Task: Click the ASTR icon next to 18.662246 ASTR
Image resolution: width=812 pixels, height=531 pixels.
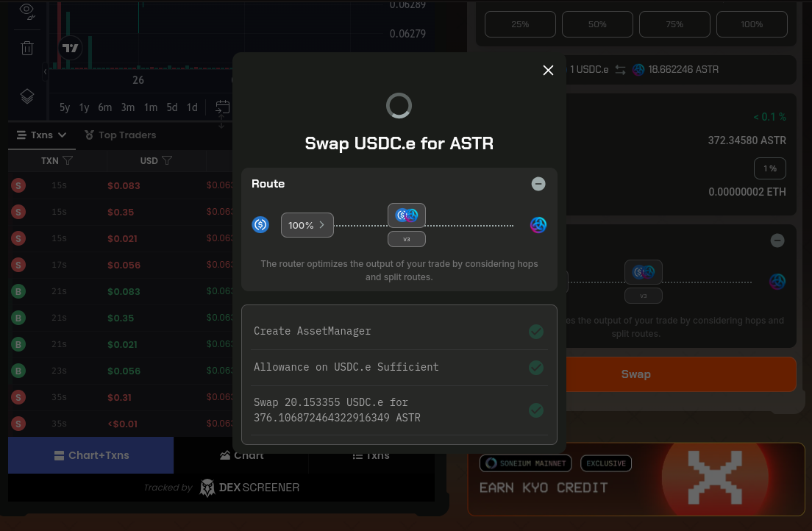Action: pyautogui.click(x=638, y=70)
